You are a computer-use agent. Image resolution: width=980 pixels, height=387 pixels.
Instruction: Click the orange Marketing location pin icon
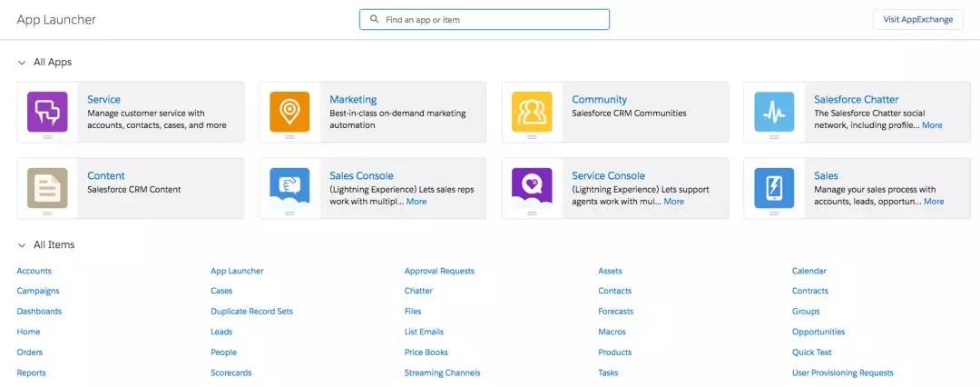pos(289,112)
